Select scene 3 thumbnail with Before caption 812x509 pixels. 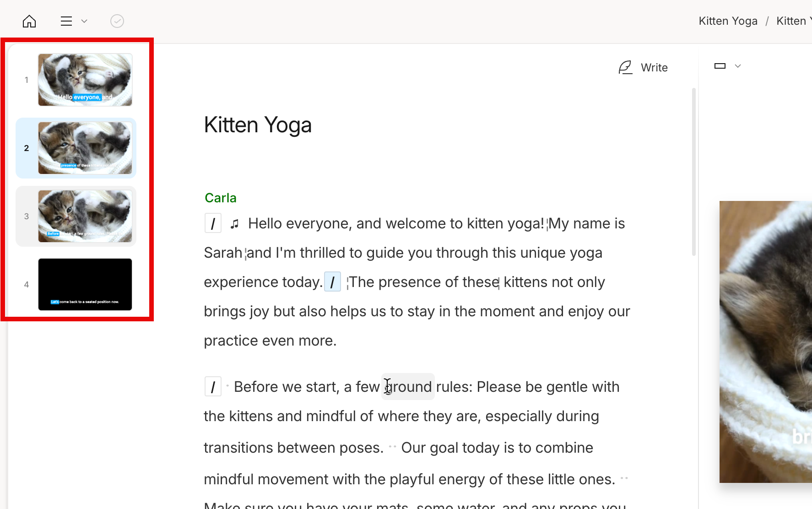point(85,216)
